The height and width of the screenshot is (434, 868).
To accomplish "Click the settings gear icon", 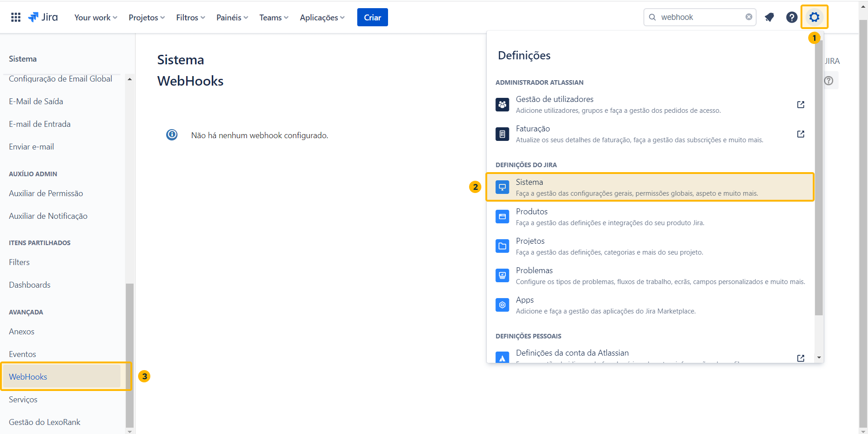I will click(x=814, y=17).
